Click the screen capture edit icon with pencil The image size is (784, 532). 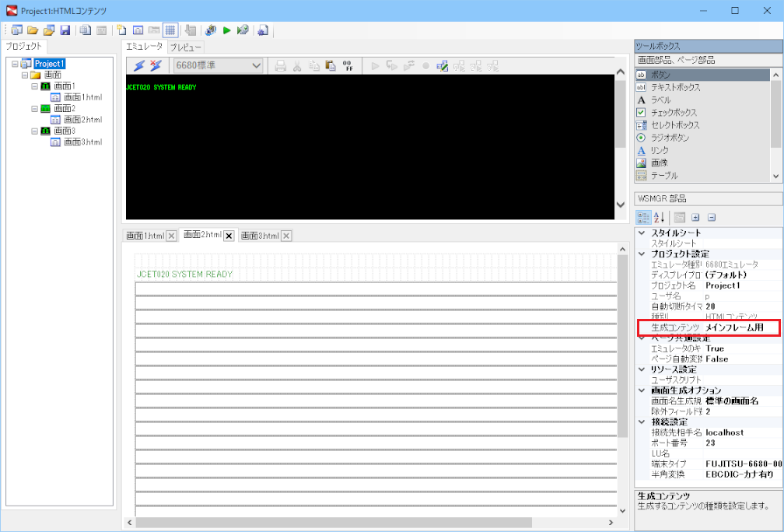pos(442,65)
